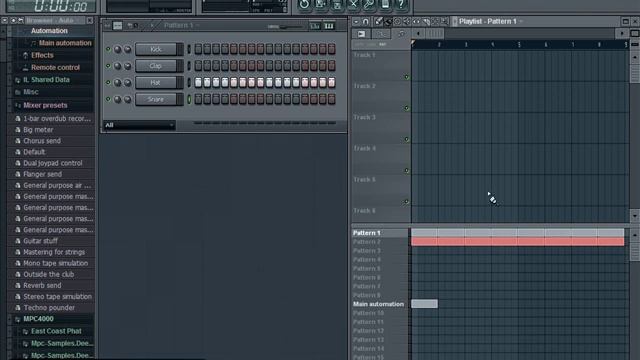Select the dotted Select tool in Playlist toolbar
The image size is (640, 360).
[x=435, y=21]
